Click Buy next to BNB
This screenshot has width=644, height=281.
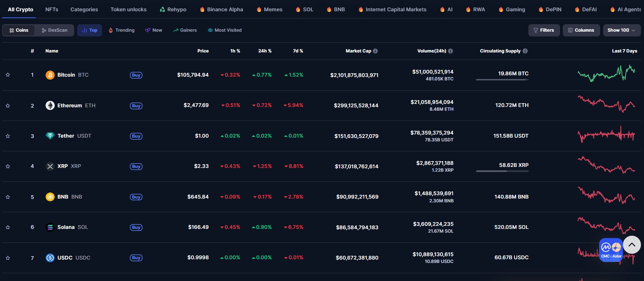point(136,197)
